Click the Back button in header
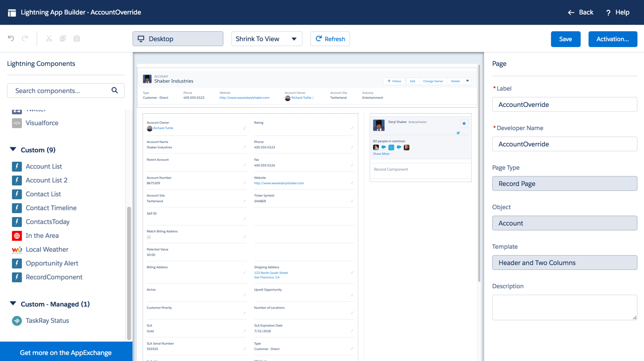Image resolution: width=644 pixels, height=361 pixels. point(580,12)
